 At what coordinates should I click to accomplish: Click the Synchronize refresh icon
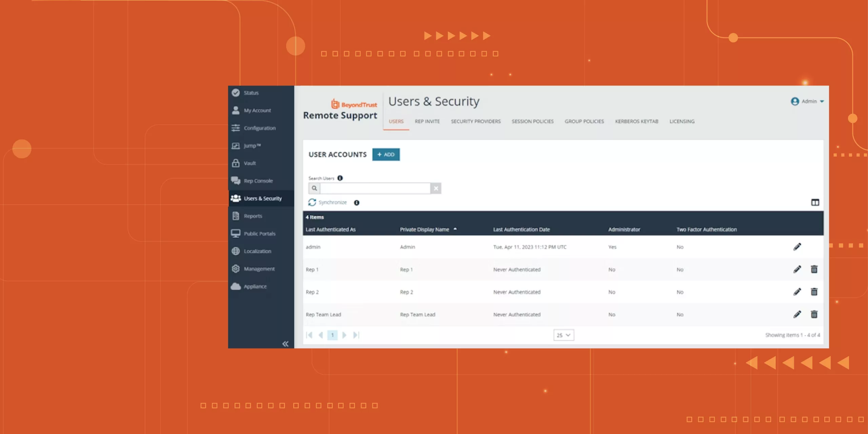pyautogui.click(x=312, y=202)
